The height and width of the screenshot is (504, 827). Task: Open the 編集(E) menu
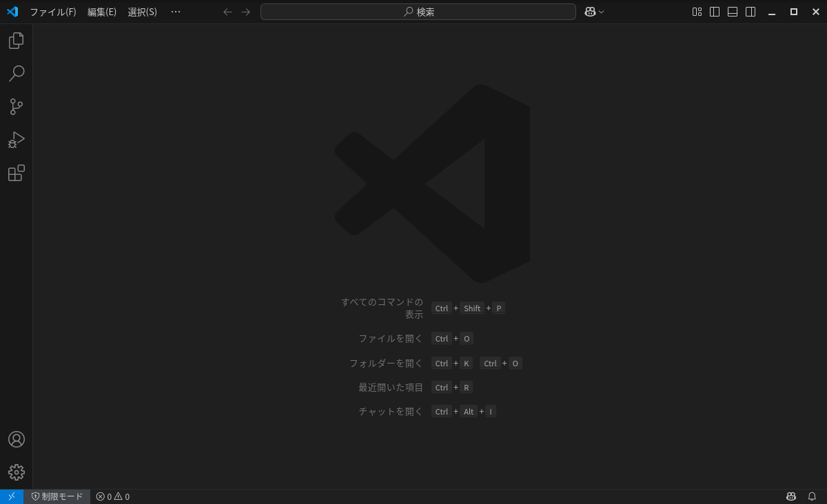click(x=101, y=12)
